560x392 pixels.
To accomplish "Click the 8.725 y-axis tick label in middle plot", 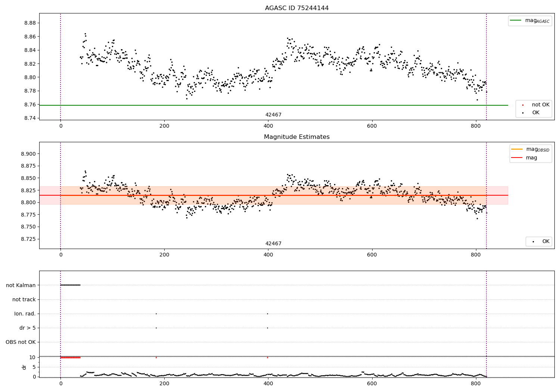I will [28, 239].
